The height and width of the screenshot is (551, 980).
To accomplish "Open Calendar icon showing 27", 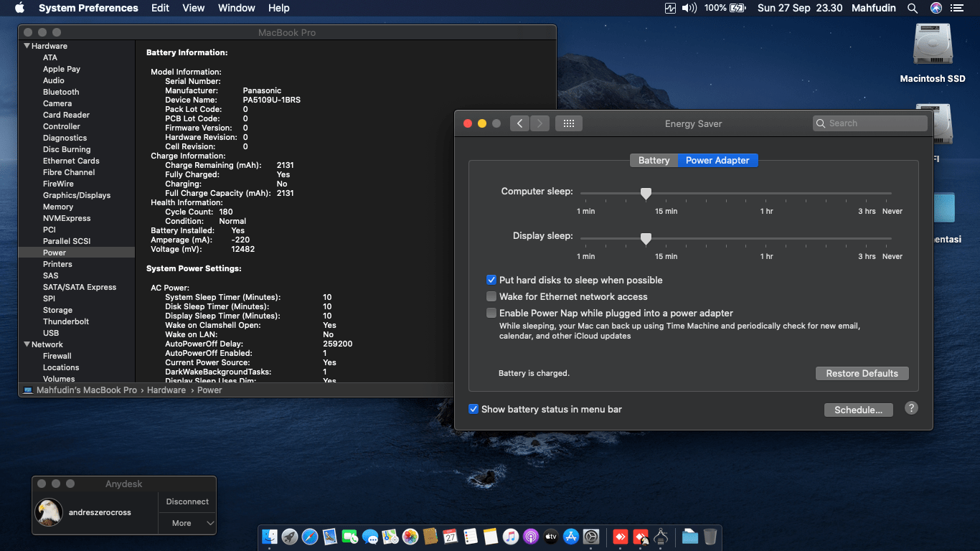I will click(x=451, y=537).
